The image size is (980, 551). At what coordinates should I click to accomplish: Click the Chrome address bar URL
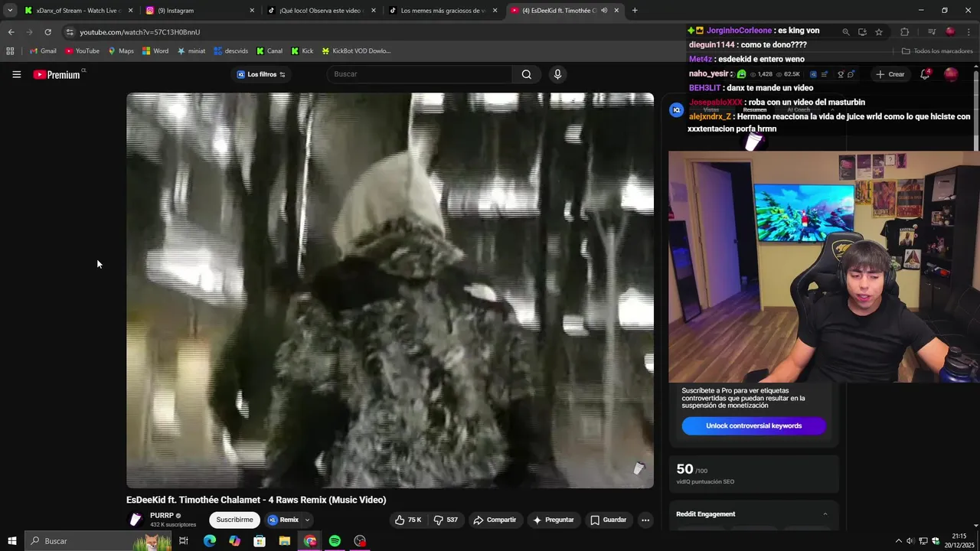[x=139, y=32]
